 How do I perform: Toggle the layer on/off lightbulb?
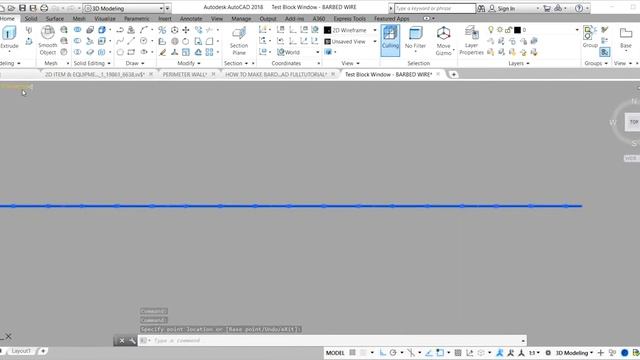(x=491, y=30)
